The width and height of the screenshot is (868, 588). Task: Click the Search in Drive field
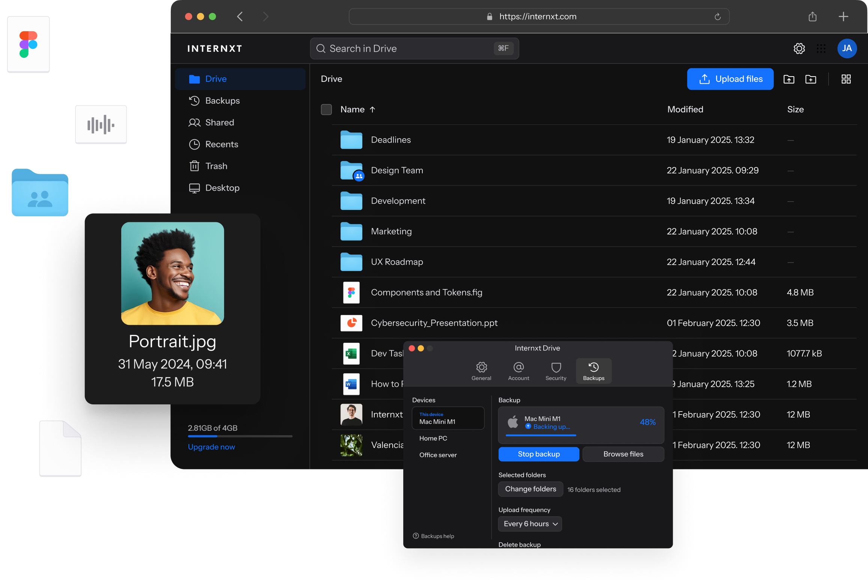414,48
